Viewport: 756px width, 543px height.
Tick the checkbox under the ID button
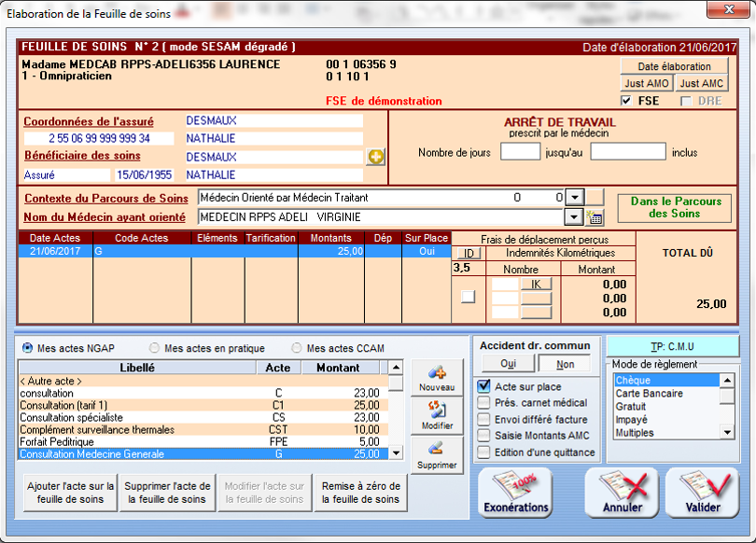tap(468, 297)
